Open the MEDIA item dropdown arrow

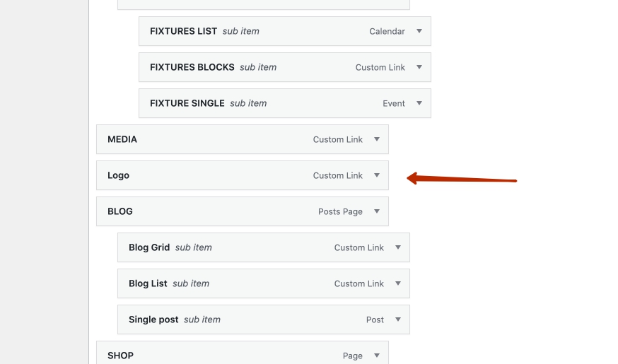[377, 139]
